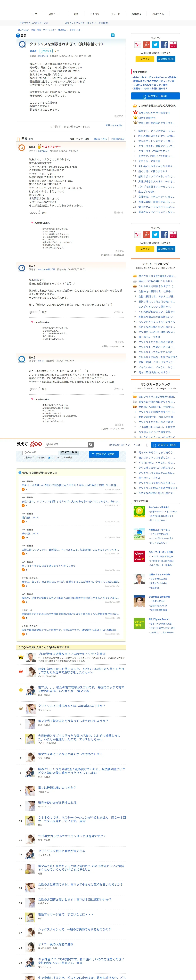The image size is (196, 980).
Task: Click the Q&Aを検索 field in the sticky header
Action: (66, 444)
